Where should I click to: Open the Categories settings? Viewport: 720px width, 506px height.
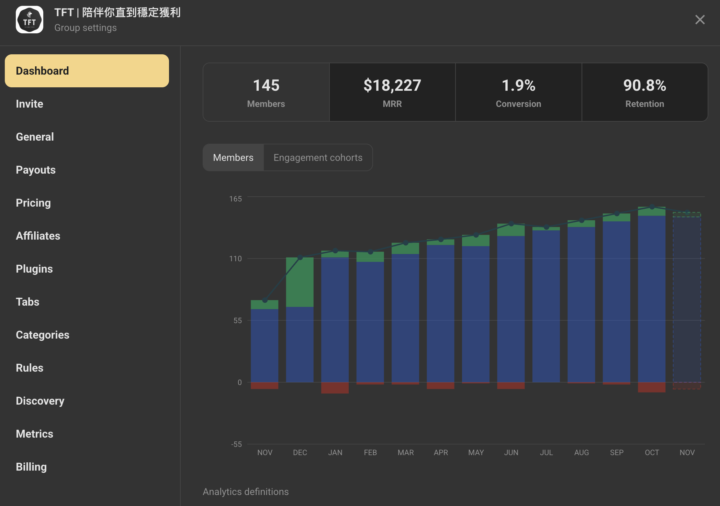(43, 335)
